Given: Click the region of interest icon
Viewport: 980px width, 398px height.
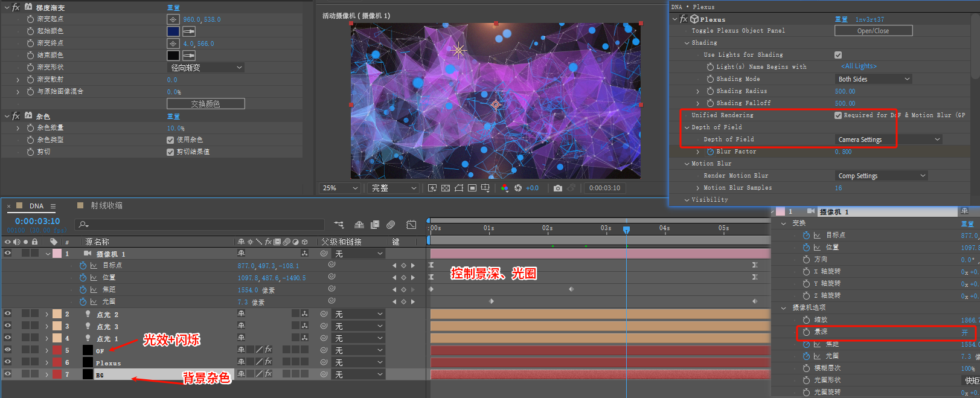Looking at the screenshot, I should [472, 188].
